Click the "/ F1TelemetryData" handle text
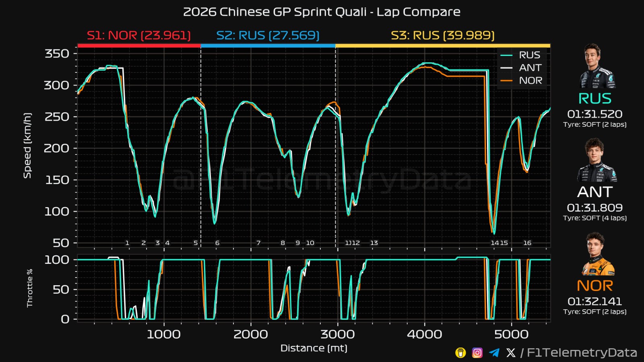The image size is (644, 362). click(x=579, y=353)
